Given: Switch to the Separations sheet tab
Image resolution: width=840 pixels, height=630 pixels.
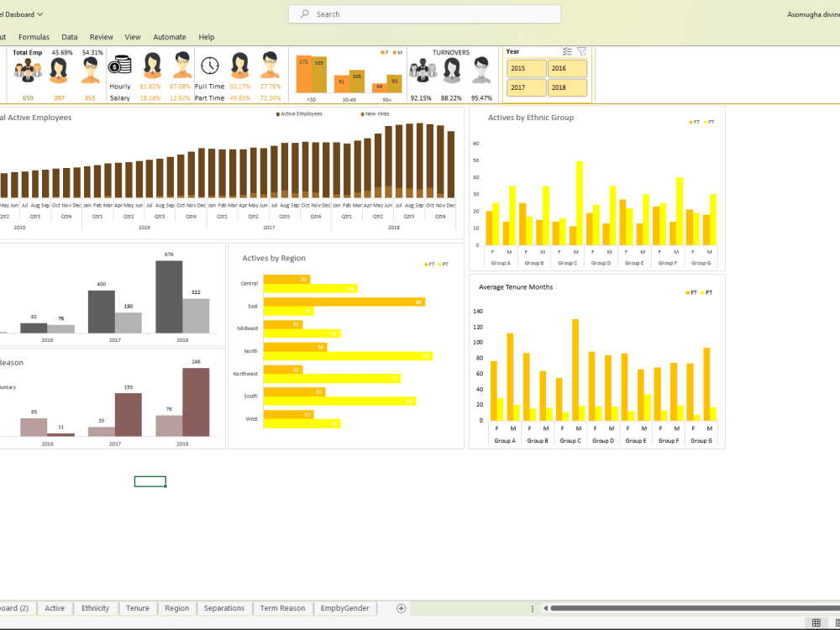Looking at the screenshot, I should pyautogui.click(x=224, y=608).
